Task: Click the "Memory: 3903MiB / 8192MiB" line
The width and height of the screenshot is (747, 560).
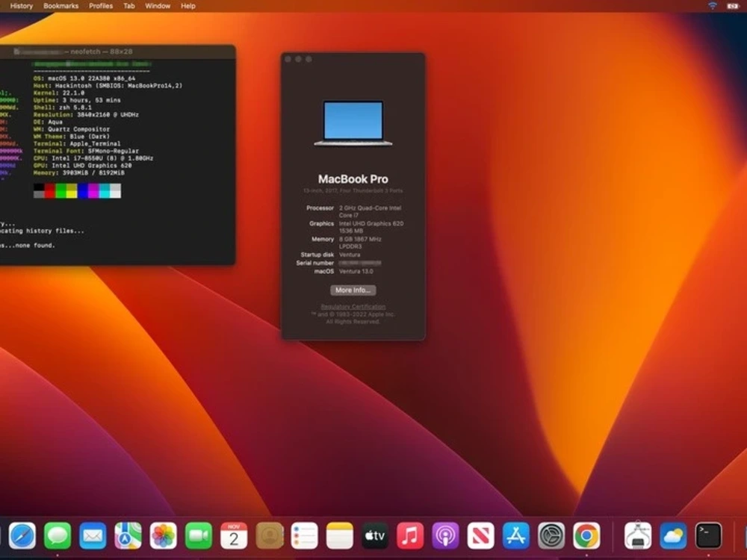Action: pos(78,173)
